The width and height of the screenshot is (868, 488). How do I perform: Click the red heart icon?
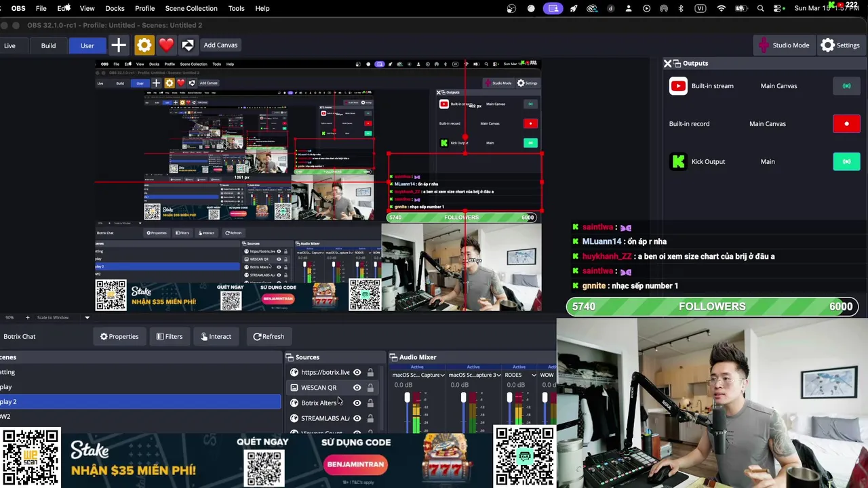coord(166,45)
